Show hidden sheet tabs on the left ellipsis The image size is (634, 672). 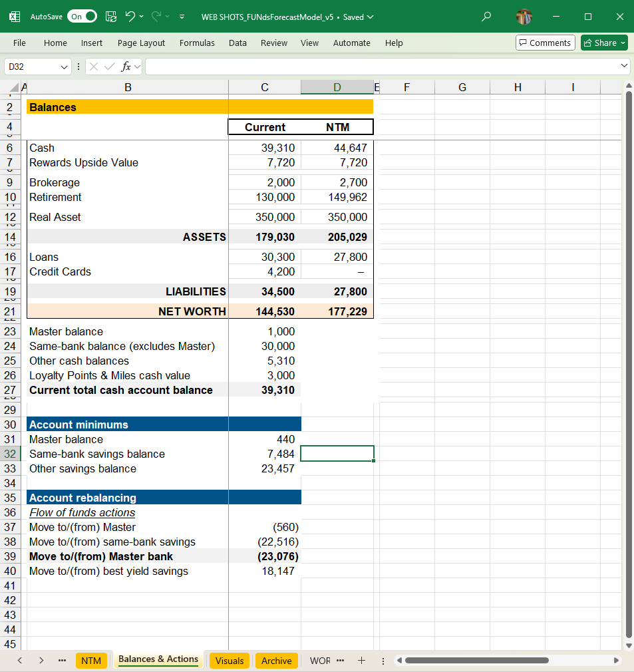click(62, 661)
